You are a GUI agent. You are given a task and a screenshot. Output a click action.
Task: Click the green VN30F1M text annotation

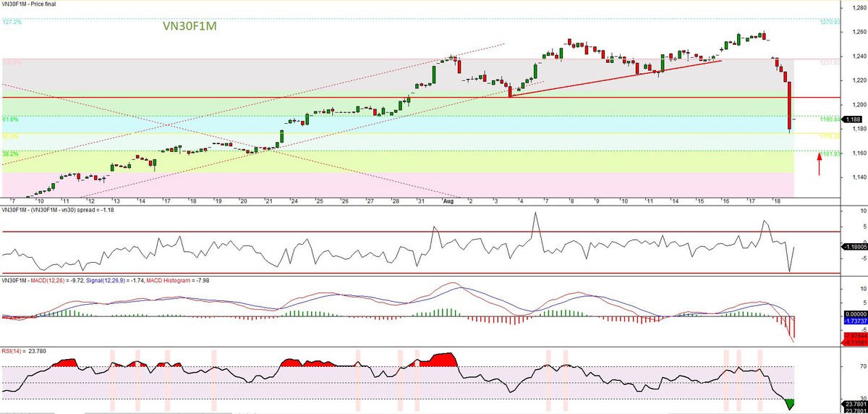click(190, 26)
